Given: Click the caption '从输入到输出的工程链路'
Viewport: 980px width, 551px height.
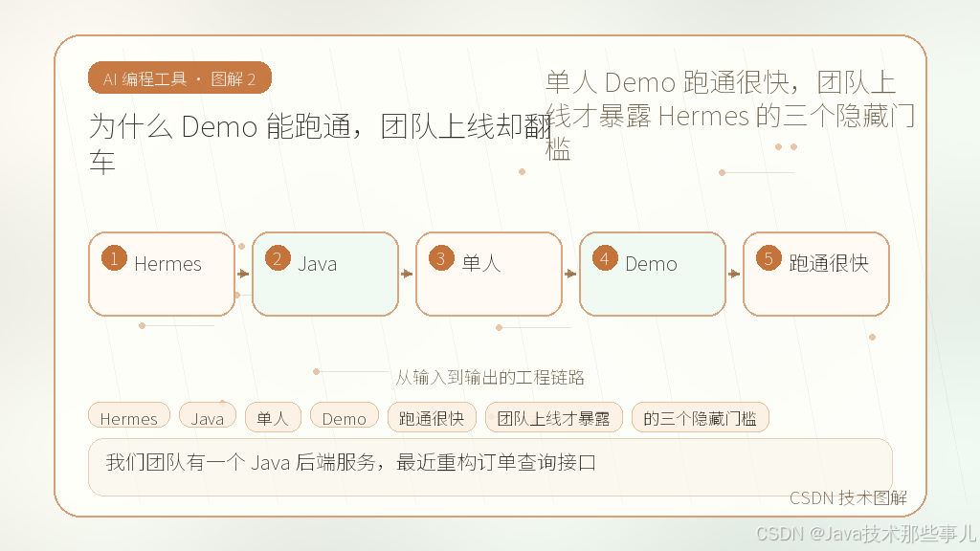Looking at the screenshot, I should (x=490, y=377).
